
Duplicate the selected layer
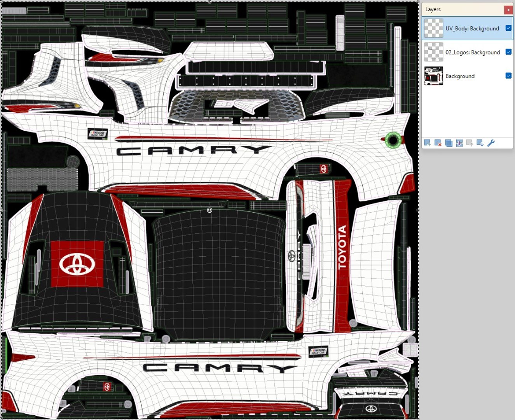click(449, 143)
